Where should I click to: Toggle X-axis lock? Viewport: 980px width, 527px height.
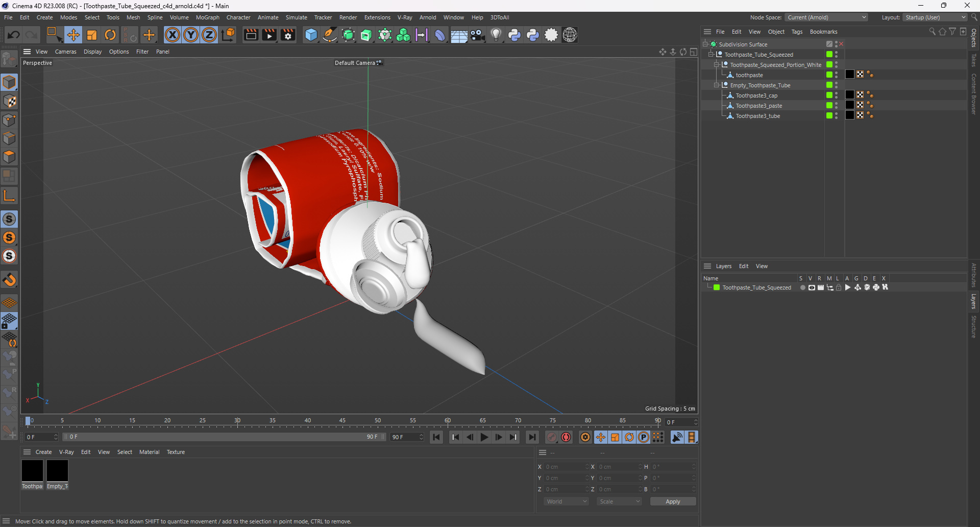pos(173,35)
